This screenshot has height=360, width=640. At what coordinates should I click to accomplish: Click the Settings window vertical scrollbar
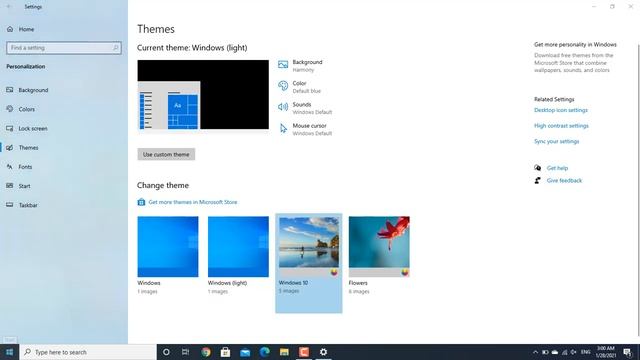(x=638, y=190)
